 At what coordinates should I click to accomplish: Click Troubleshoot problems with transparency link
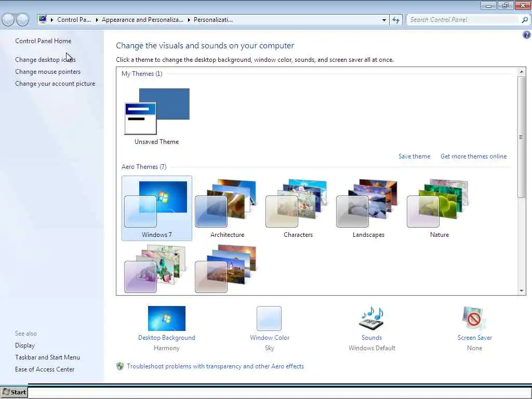tap(215, 366)
